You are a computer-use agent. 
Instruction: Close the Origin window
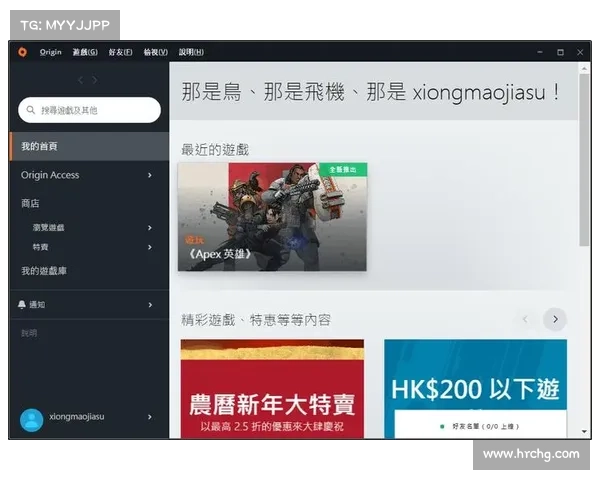(580, 52)
